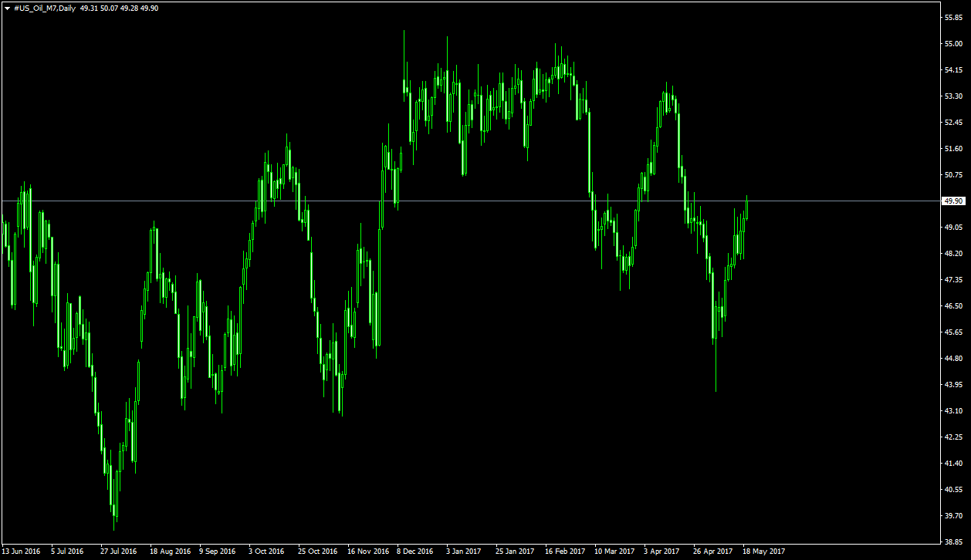Click the 44.80 price axis label
Screen dimensions: 971x560
(x=953, y=358)
